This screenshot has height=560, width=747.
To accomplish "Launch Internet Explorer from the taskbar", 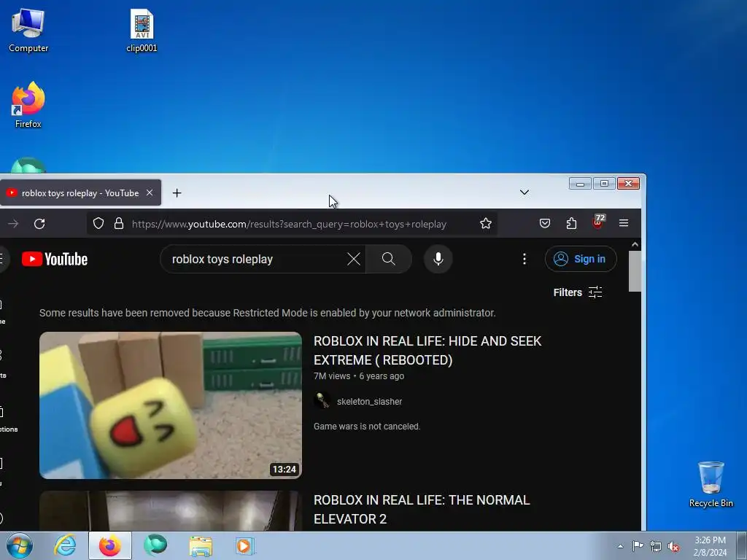I will (x=65, y=545).
